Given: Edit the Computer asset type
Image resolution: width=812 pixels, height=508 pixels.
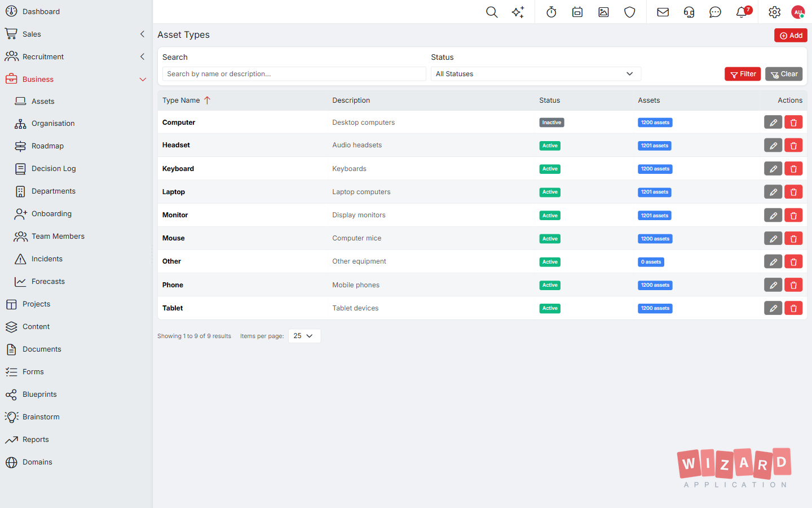Looking at the screenshot, I should tap(773, 122).
